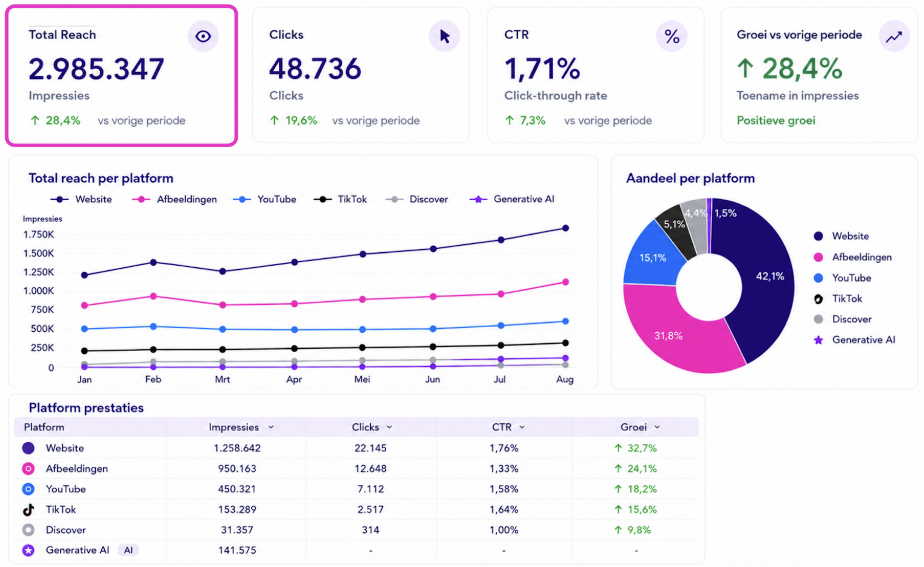This screenshot has height=567, width=924.
Task: Click the green arrow beside 32,7% growth
Action: 618,448
